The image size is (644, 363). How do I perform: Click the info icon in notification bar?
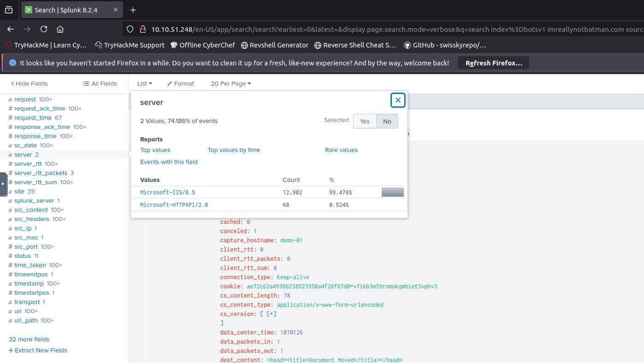[x=12, y=63]
